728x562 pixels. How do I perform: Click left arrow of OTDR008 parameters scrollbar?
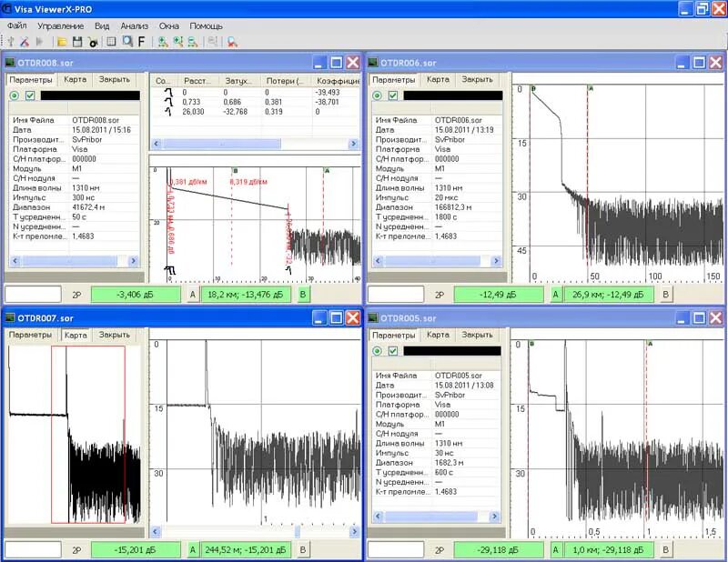click(x=15, y=261)
